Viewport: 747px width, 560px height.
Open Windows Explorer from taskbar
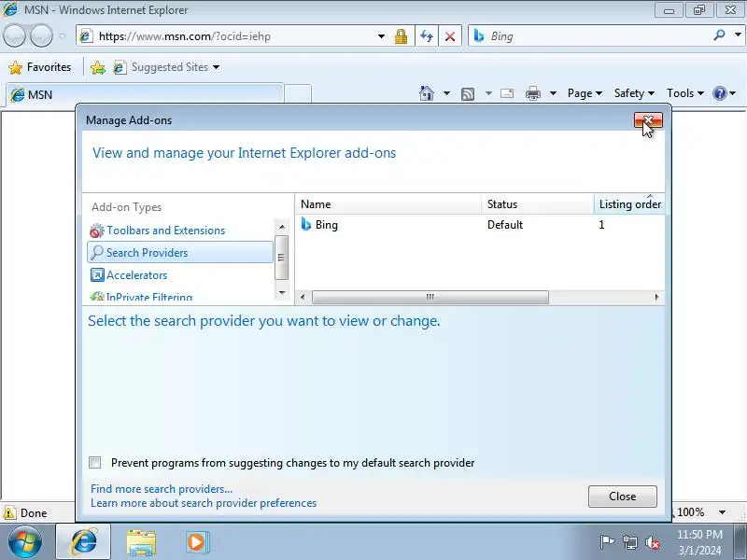(141, 542)
